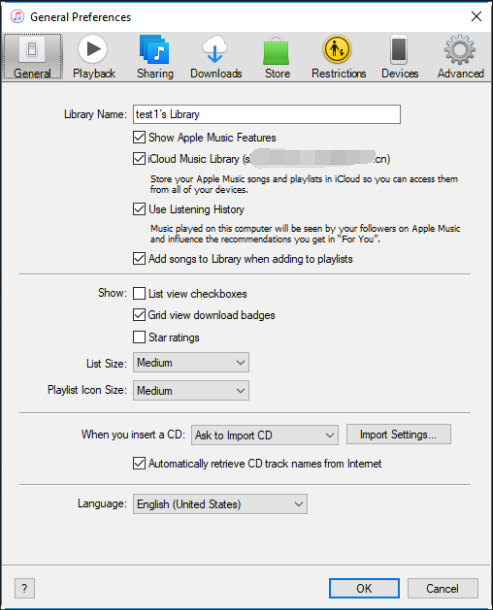Image resolution: width=493 pixels, height=610 pixels.
Task: Click into the Library Name field
Action: 267,114
